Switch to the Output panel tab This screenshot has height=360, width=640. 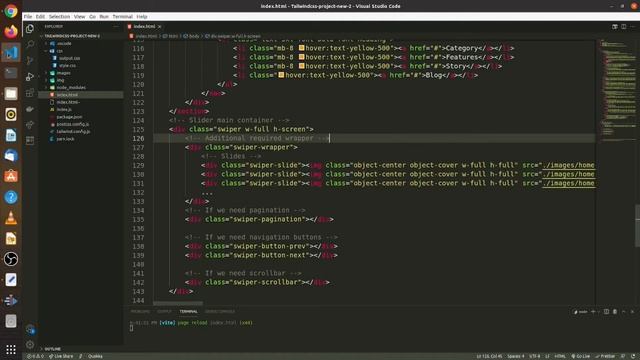point(164,312)
